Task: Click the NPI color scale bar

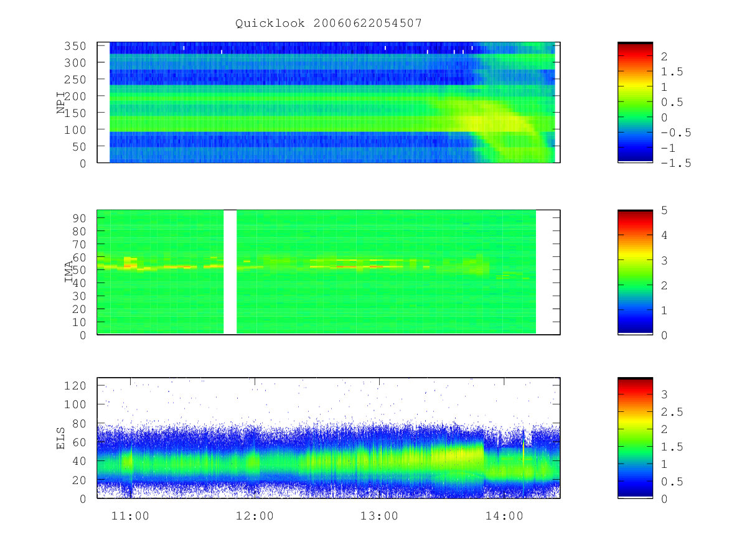Action: coord(635,102)
